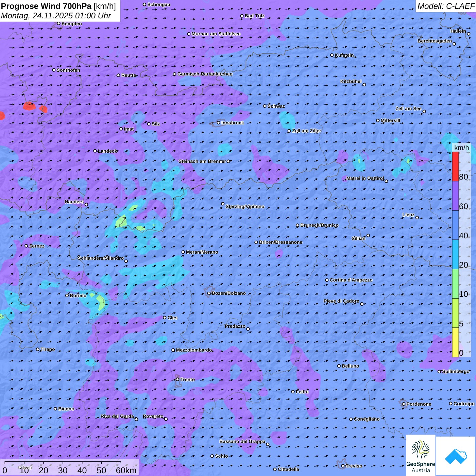476x476 pixels.
Task: Click the Zernez label
Action: click(x=37, y=246)
